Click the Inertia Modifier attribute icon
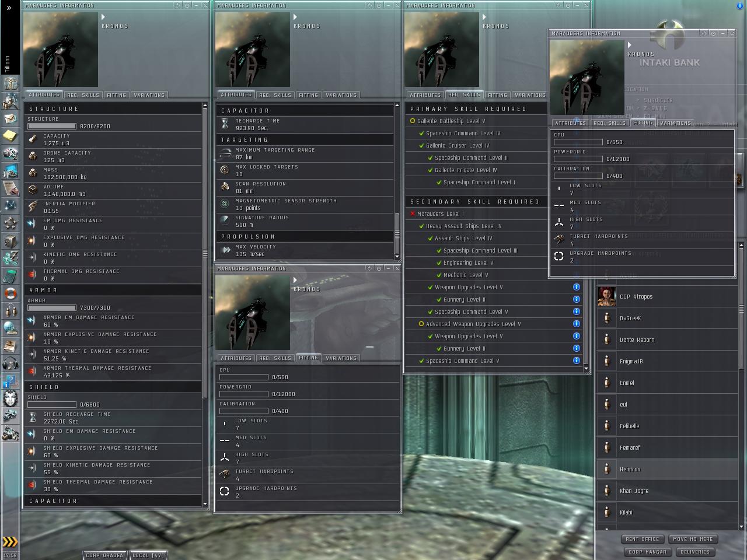747x560 pixels. (33, 206)
